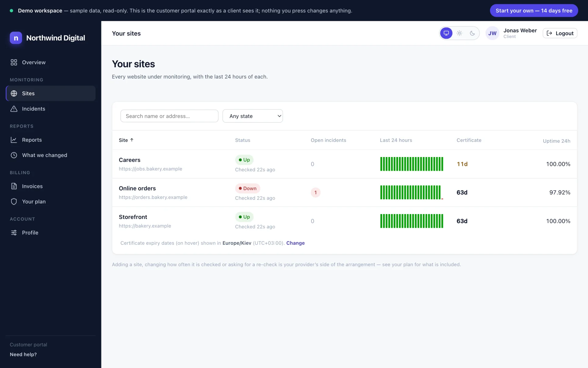Click Start your own 14 days free

coord(534,10)
